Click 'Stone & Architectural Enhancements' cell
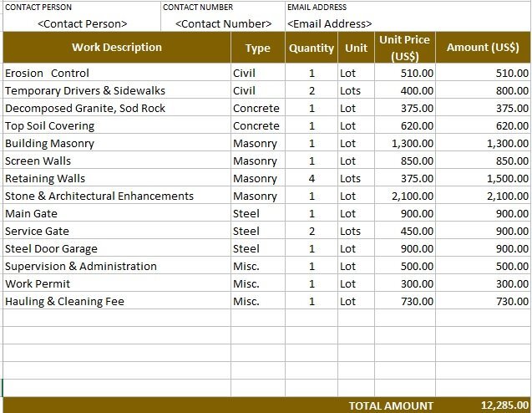Screen dimensions: 532x413 [x=117, y=196]
